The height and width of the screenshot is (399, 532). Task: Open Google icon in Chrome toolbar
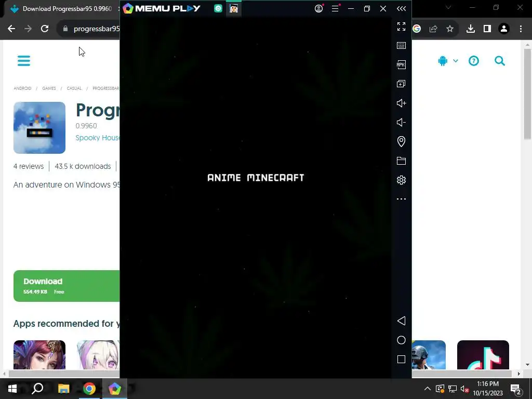coord(417,29)
